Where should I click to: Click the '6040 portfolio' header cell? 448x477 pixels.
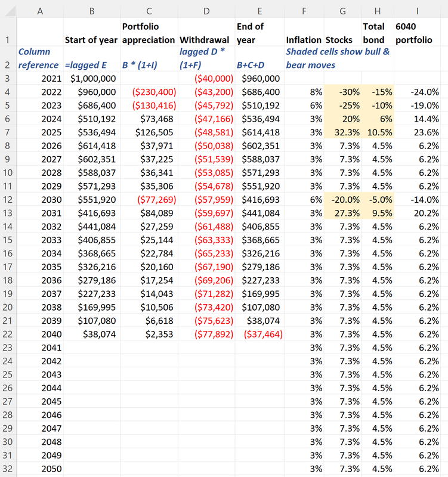tap(417, 32)
